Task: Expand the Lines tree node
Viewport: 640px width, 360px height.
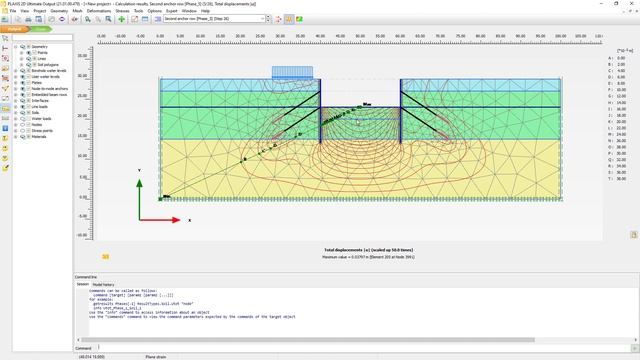Action: [22, 59]
